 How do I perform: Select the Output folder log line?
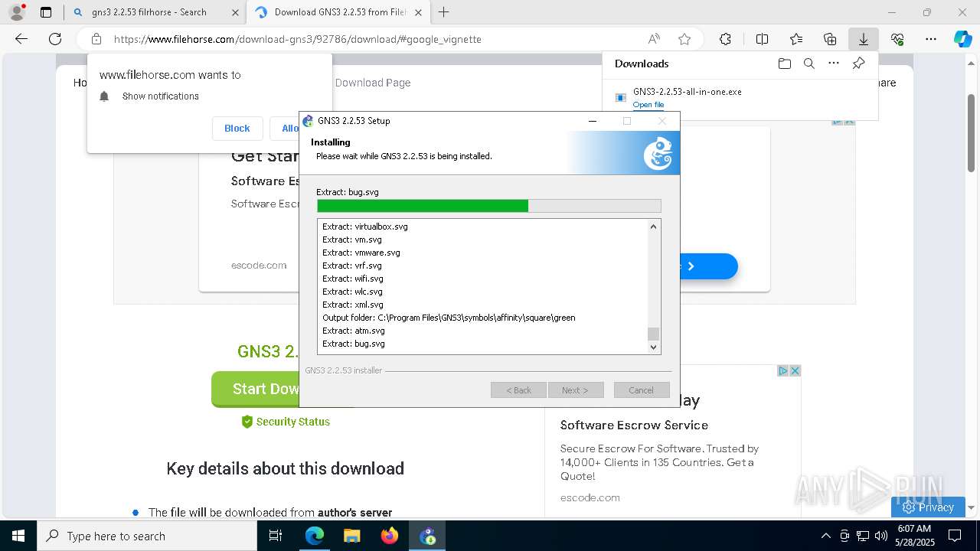click(449, 318)
